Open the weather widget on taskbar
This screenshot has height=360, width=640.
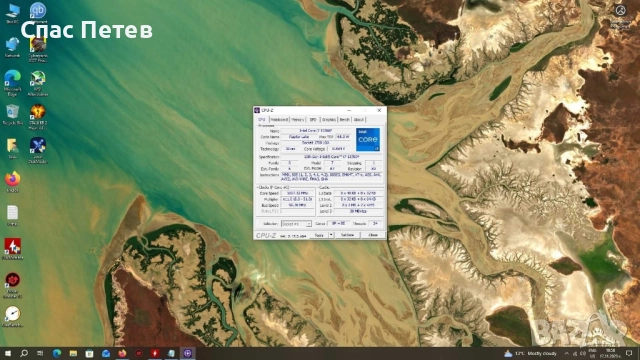coord(530,353)
